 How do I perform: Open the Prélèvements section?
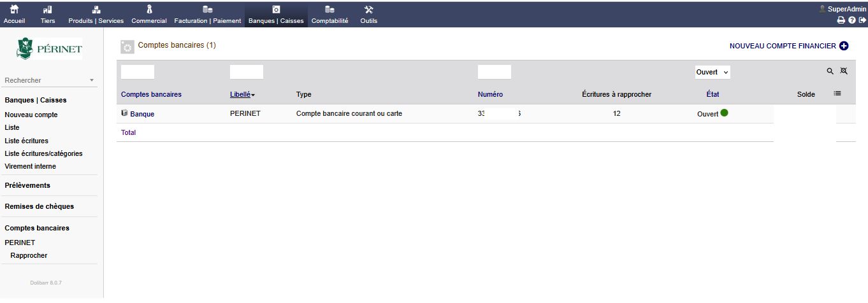27,185
